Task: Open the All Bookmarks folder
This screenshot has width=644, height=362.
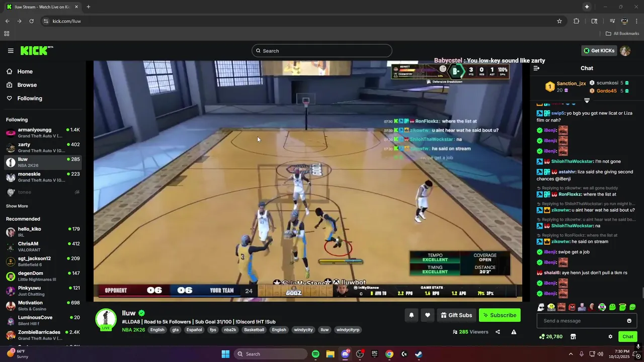Action: [622, 34]
